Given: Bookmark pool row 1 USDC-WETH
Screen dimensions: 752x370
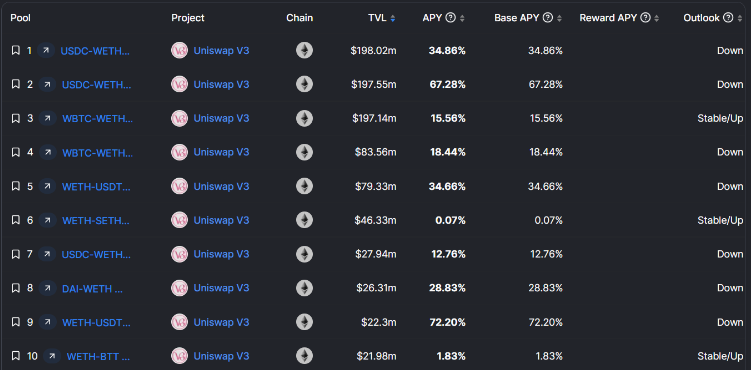Looking at the screenshot, I should click(16, 50).
